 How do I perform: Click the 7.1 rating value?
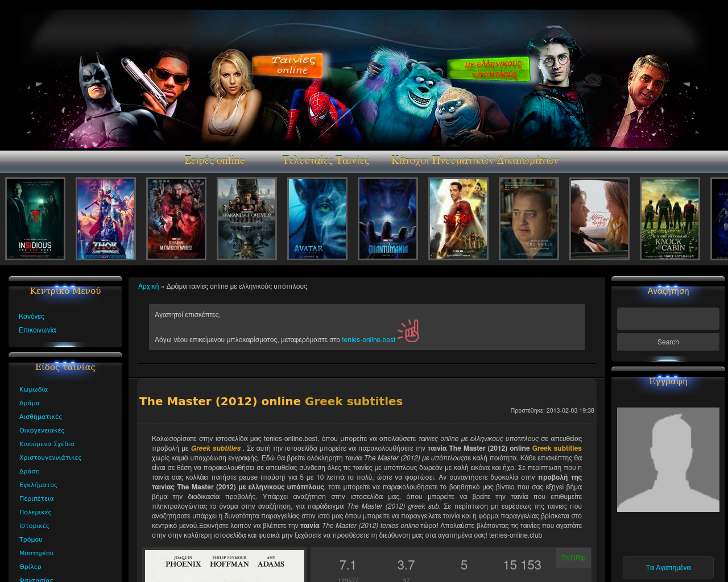pyautogui.click(x=348, y=565)
